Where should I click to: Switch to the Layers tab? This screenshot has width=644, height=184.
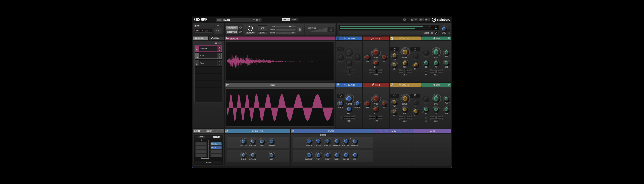click(201, 38)
